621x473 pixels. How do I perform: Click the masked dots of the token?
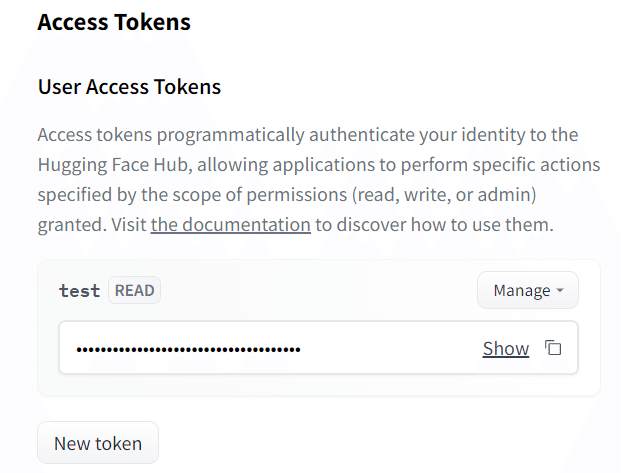pos(188,349)
